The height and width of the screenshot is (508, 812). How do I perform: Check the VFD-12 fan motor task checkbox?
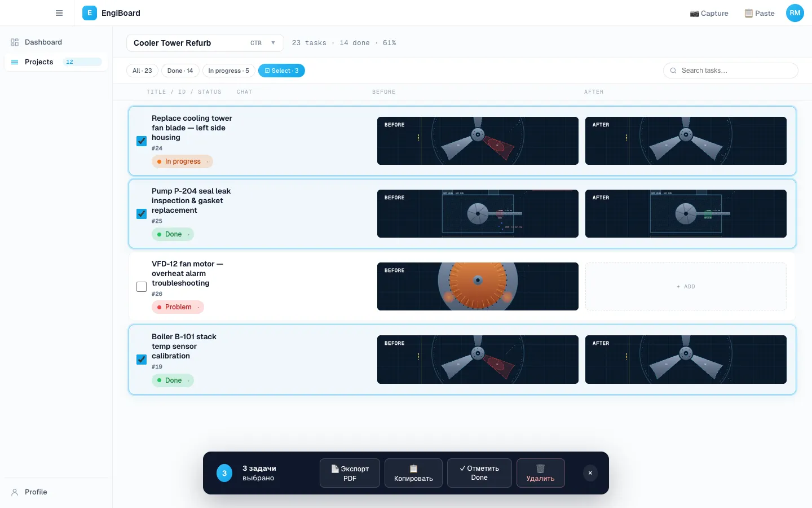[x=142, y=287]
